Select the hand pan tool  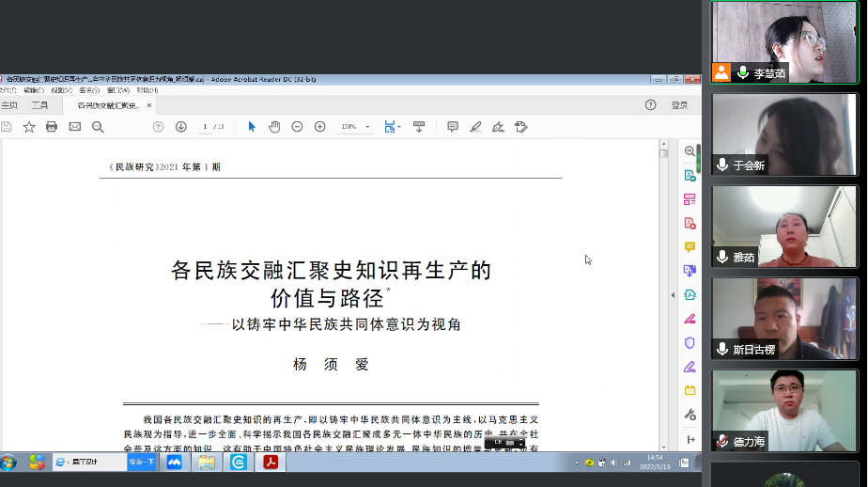pos(274,127)
